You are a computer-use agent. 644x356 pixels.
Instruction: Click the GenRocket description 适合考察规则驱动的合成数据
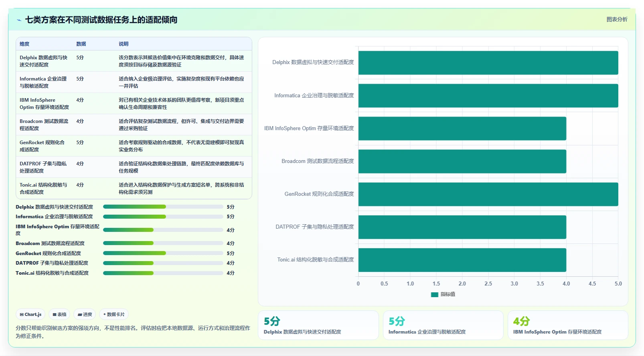[x=181, y=146]
